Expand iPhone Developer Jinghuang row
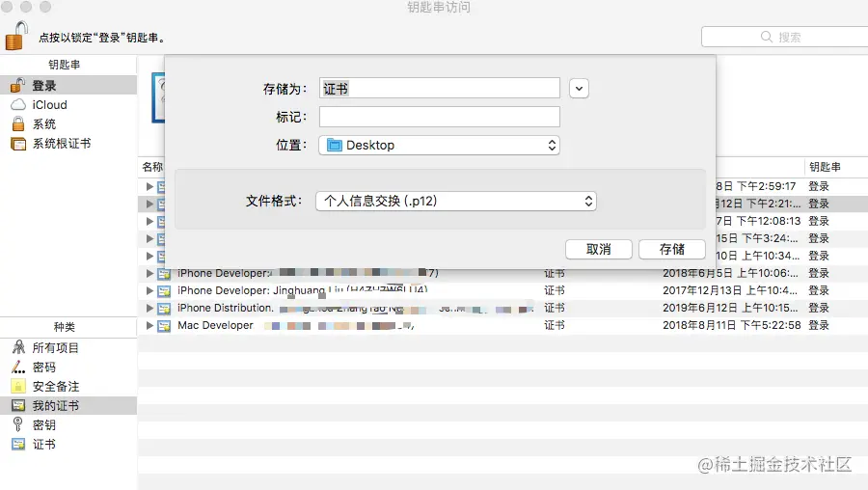This screenshot has width=868, height=490. click(149, 290)
